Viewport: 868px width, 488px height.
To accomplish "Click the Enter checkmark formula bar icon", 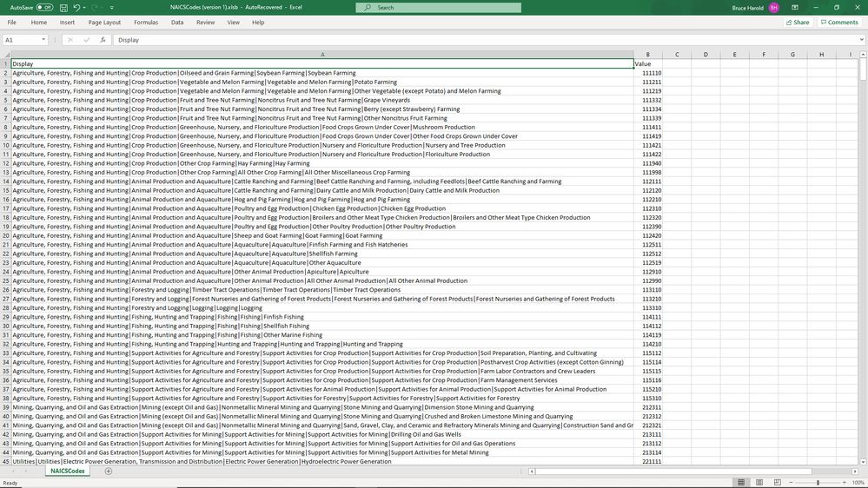I will (86, 40).
